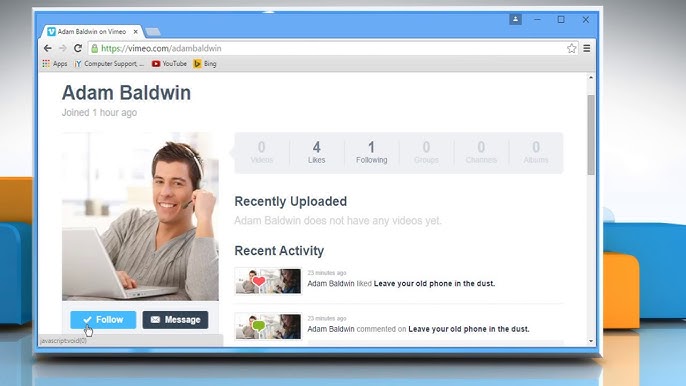
Task: Open a new tab with the blank tab button
Action: (153, 32)
